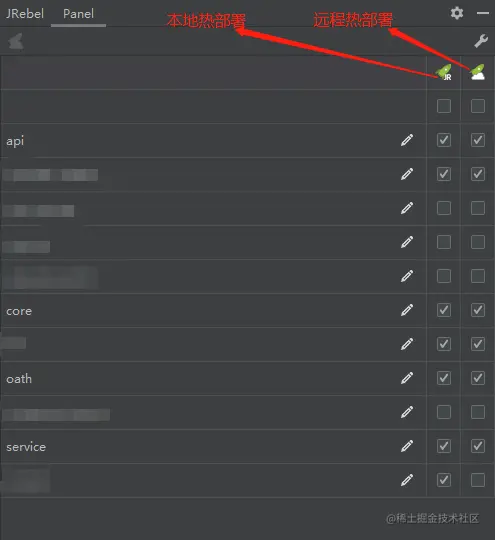Check the top select-all local checkbox

point(444,106)
